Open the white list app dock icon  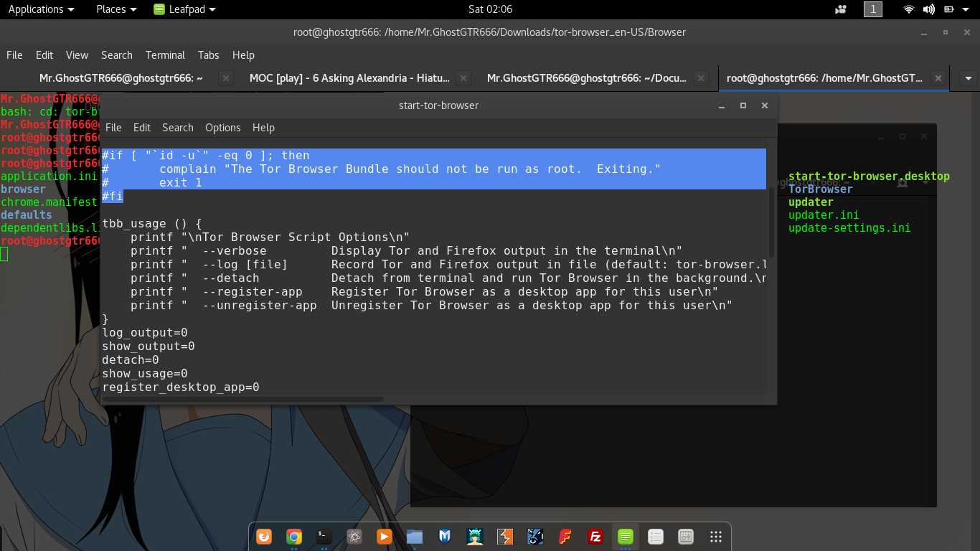pyautogui.click(x=655, y=536)
